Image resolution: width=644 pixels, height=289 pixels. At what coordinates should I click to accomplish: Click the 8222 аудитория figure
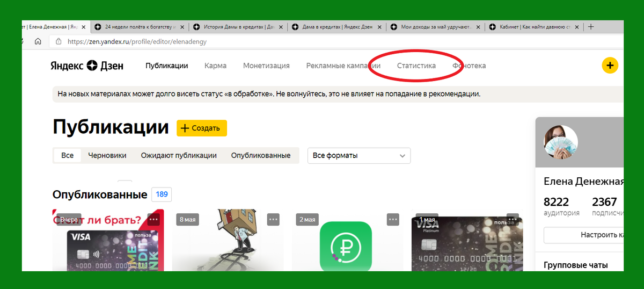coord(561,206)
